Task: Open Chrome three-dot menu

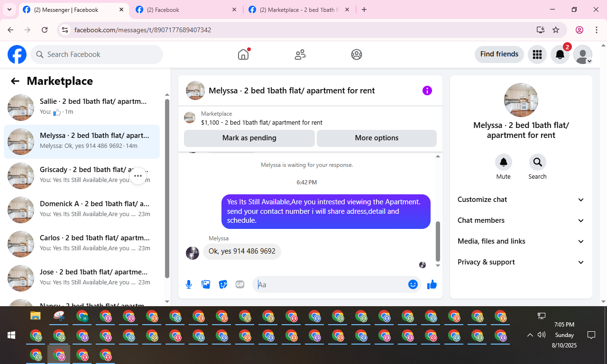Action: pyautogui.click(x=597, y=30)
